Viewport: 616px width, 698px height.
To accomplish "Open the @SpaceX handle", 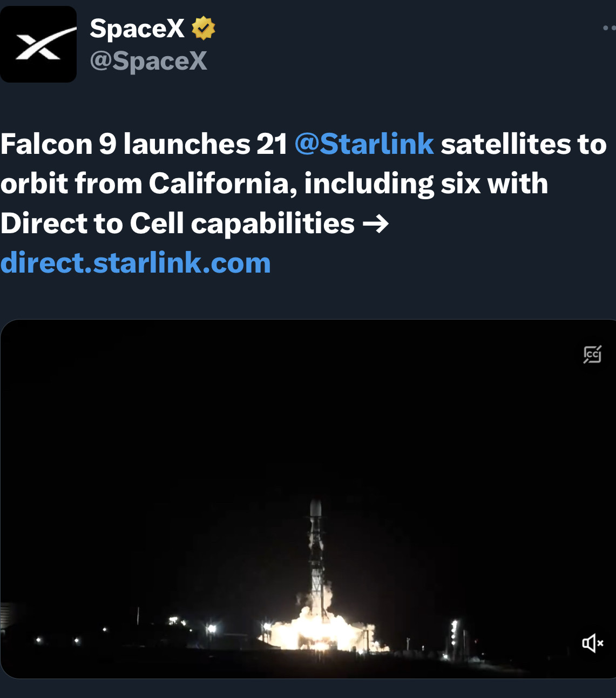I will pyautogui.click(x=148, y=61).
